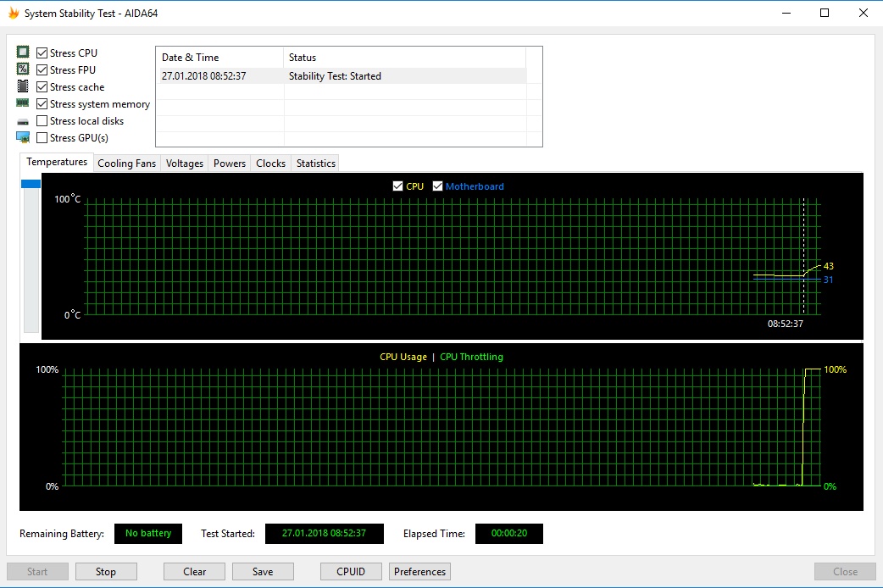Hide the Motherboard temperature graph line
The width and height of the screenshot is (883, 588).
coord(437,186)
